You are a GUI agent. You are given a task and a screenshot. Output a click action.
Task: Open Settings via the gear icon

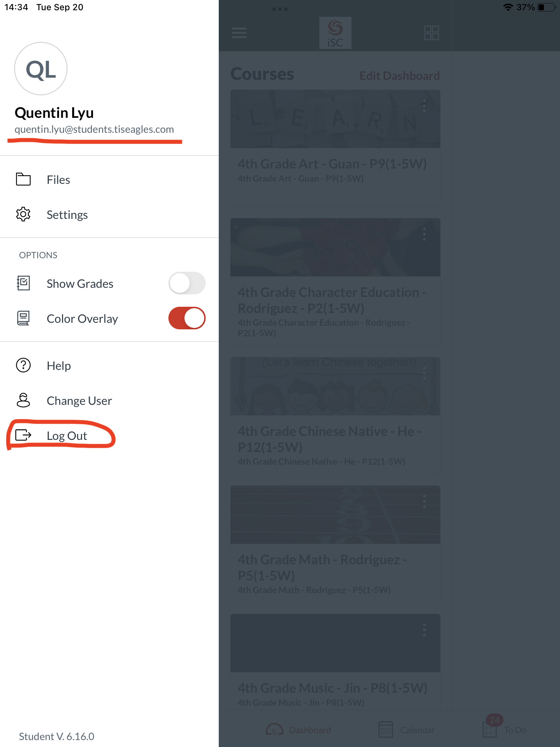23,214
